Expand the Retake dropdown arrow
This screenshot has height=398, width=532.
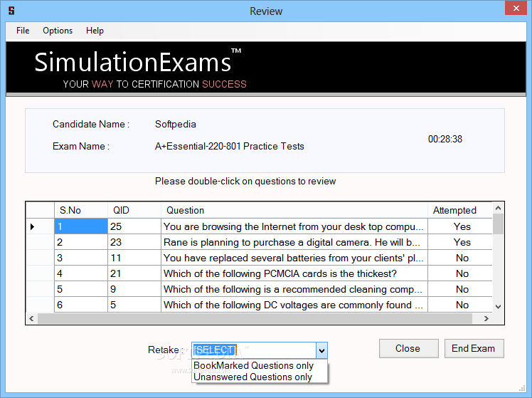(x=321, y=350)
